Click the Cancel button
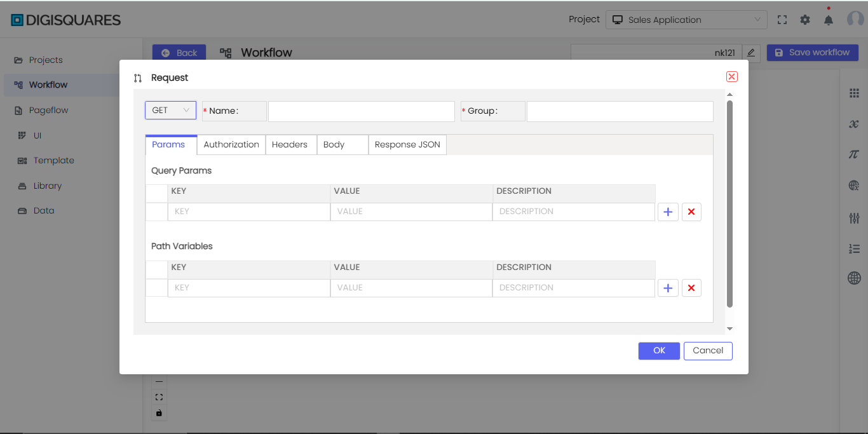 point(708,351)
